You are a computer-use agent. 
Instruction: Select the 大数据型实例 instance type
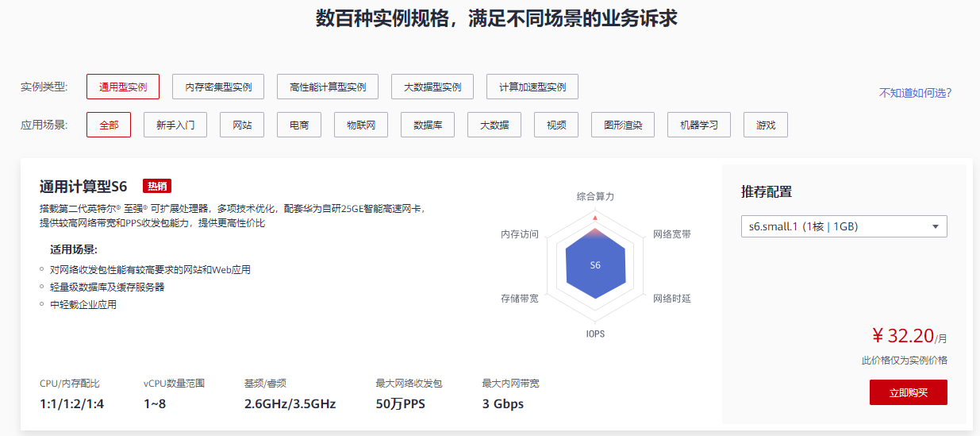(x=432, y=87)
